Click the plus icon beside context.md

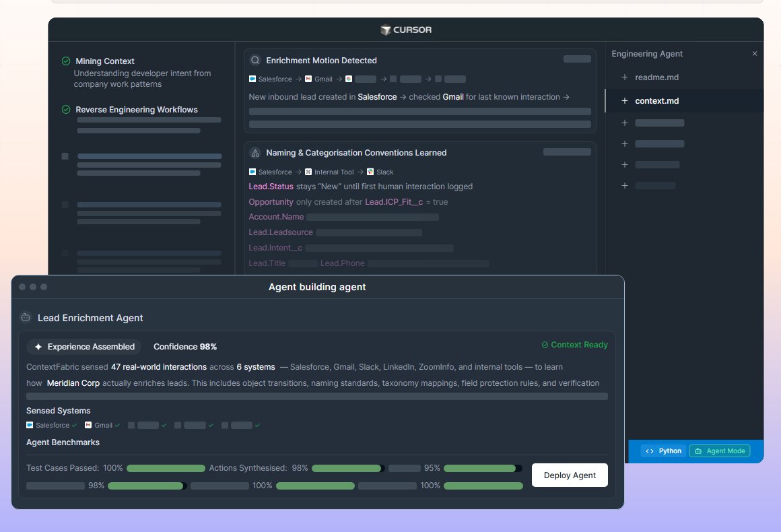click(x=625, y=100)
